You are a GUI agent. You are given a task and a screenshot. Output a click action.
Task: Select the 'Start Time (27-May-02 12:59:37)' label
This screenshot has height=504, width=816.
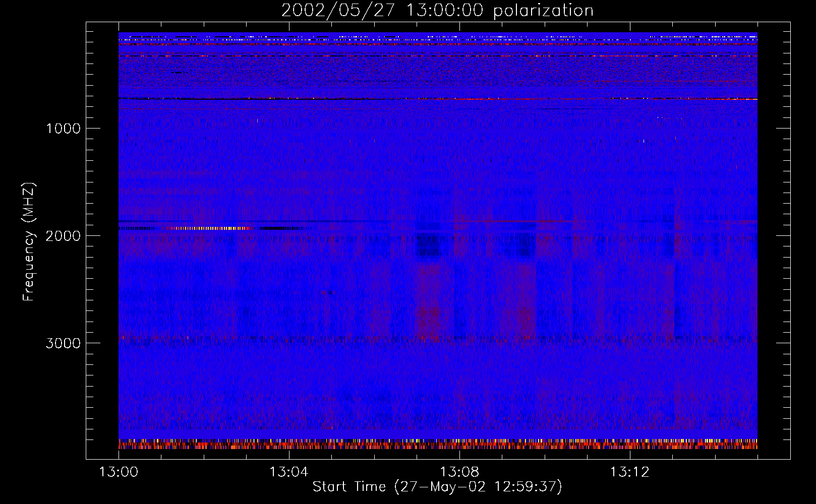tap(437, 487)
